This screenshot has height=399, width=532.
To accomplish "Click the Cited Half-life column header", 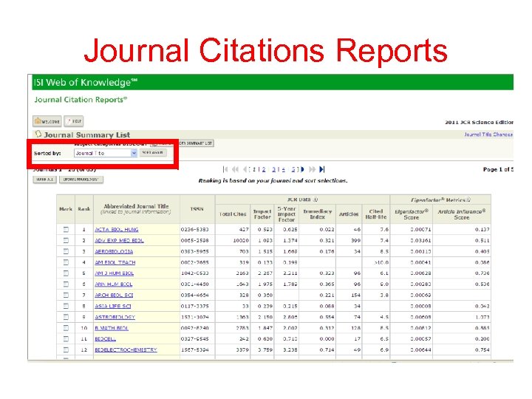I will click(376, 214).
